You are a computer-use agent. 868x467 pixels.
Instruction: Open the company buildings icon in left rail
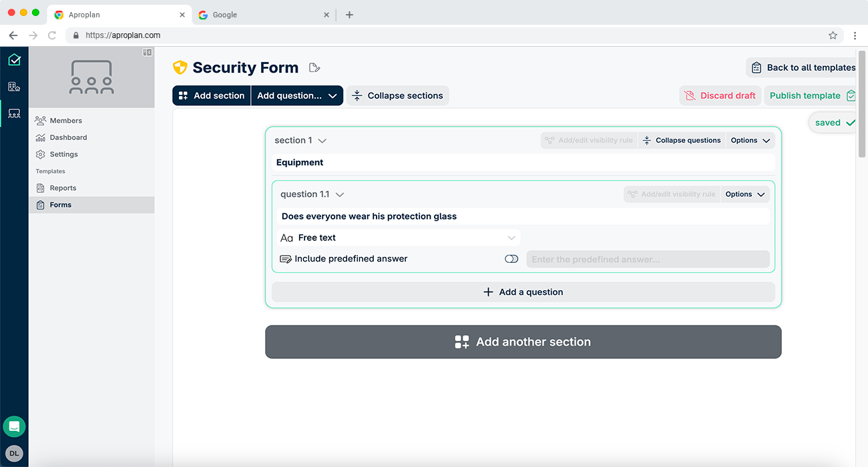coord(14,87)
